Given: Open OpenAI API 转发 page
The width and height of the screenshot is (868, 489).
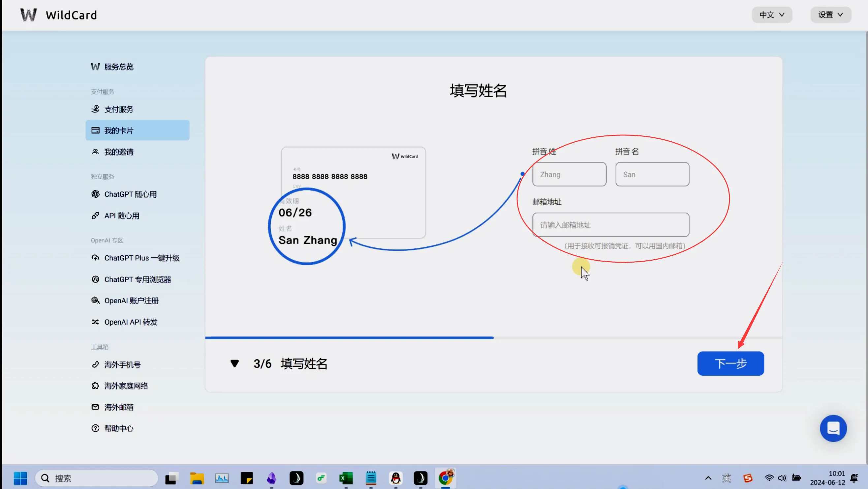Looking at the screenshot, I should pos(131,322).
